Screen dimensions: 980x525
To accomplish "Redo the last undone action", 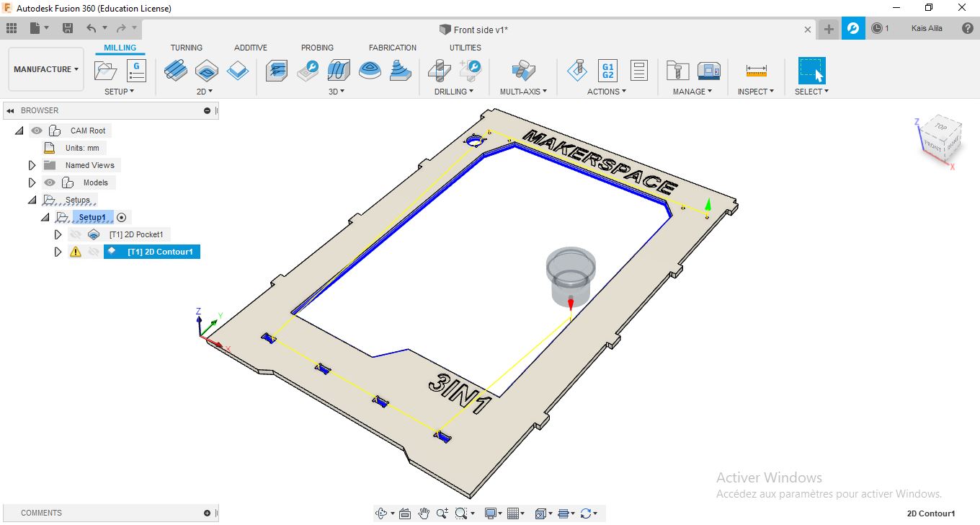I will point(120,28).
